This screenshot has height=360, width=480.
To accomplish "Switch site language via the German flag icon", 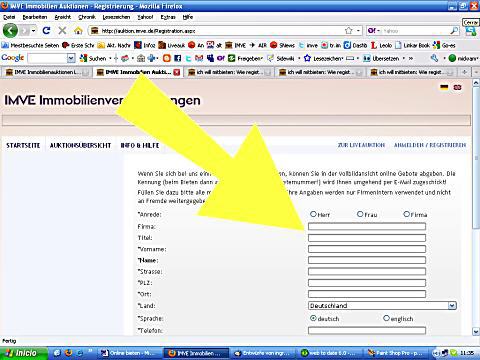I will click(444, 87).
